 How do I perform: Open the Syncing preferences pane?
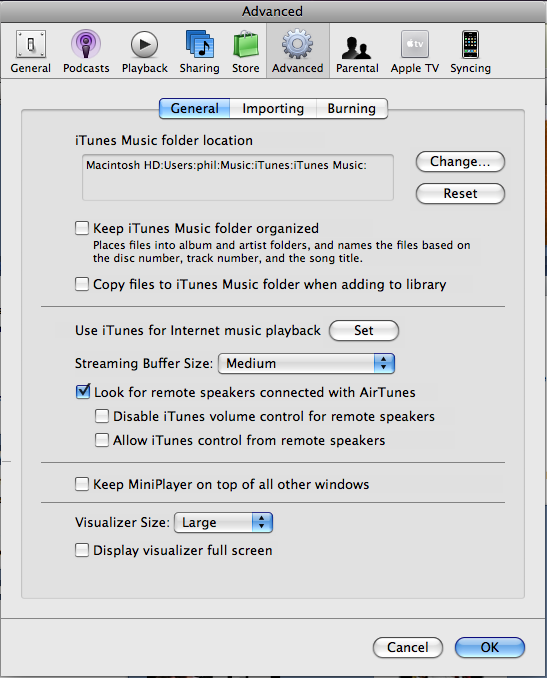coord(470,51)
